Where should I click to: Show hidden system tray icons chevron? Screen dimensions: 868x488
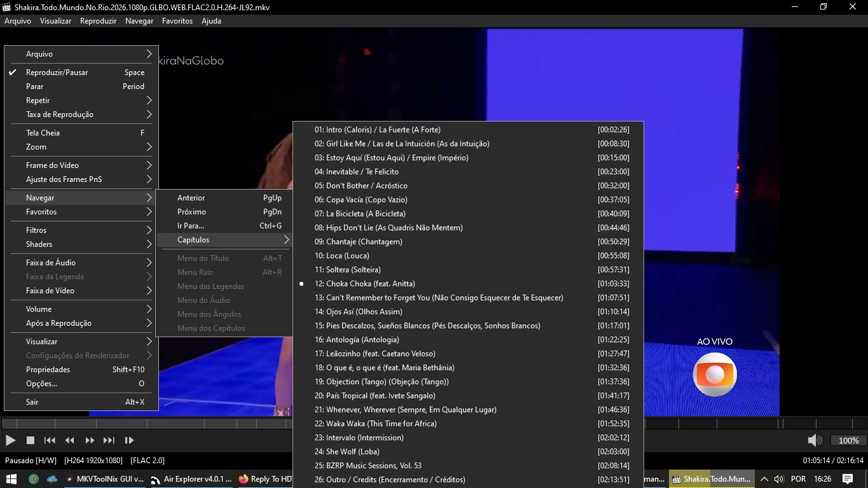(764, 479)
